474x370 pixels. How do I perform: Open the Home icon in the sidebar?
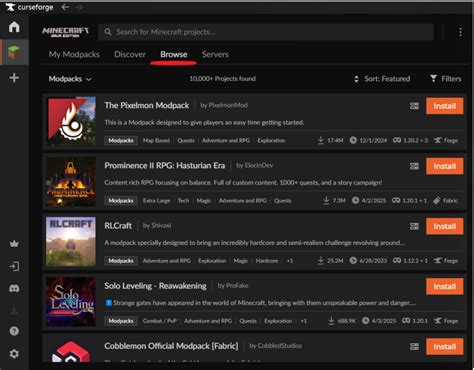[14, 27]
